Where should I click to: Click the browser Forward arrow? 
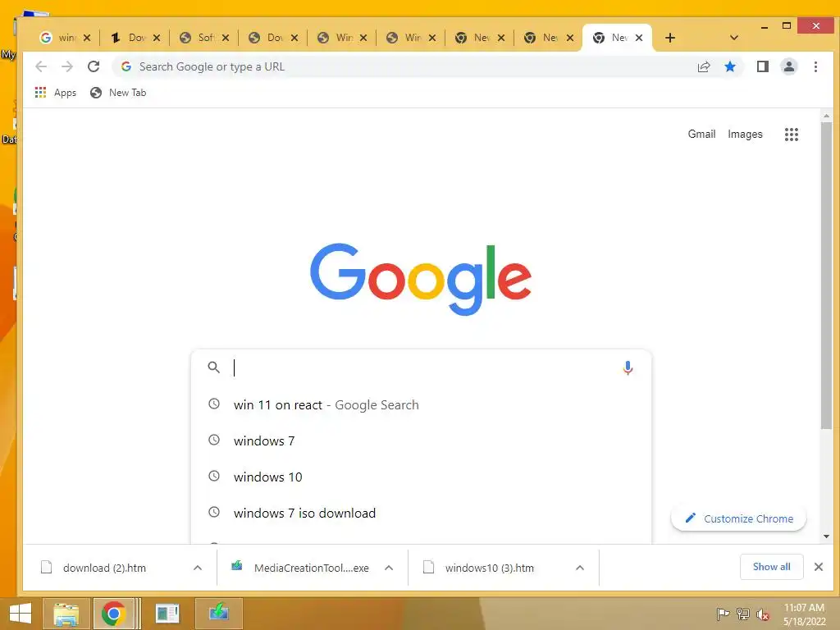point(67,66)
